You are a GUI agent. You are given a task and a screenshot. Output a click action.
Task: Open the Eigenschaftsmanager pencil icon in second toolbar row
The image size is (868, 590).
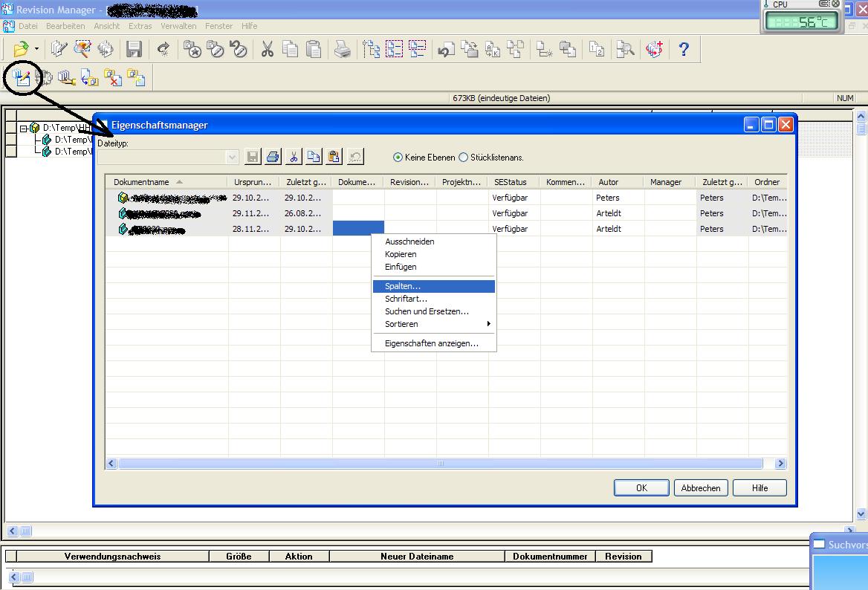(22, 78)
